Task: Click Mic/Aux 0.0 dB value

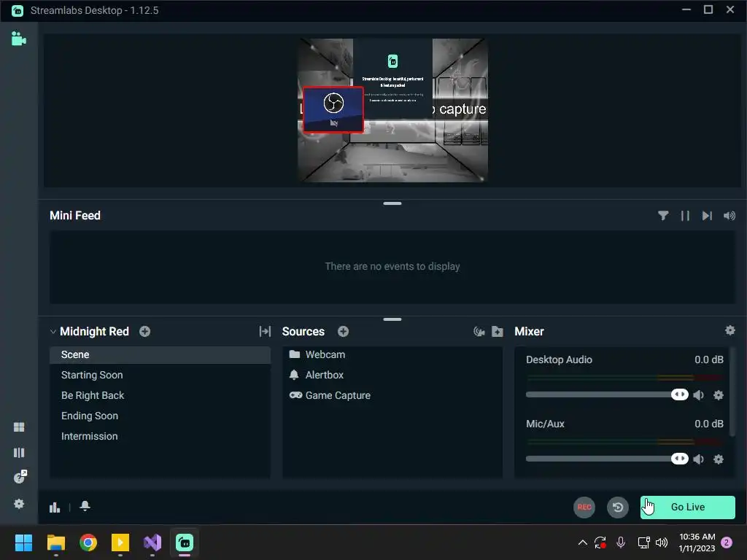Action: coord(709,424)
